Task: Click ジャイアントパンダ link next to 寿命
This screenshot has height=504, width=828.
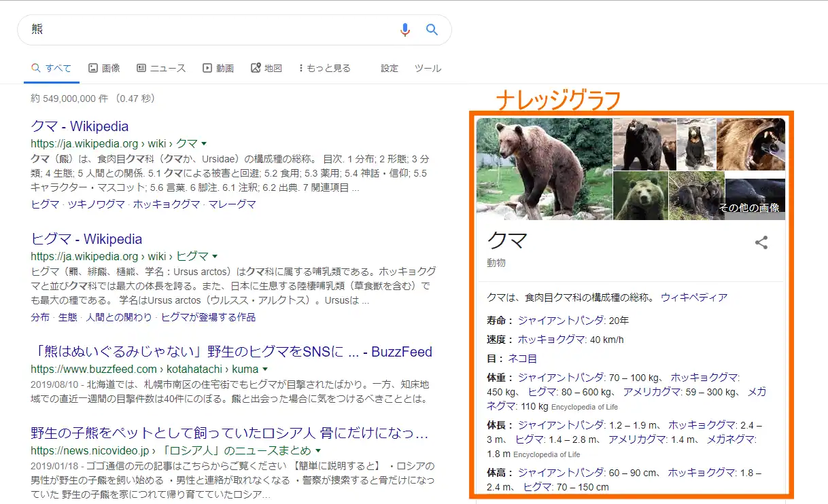Action: 561,320
